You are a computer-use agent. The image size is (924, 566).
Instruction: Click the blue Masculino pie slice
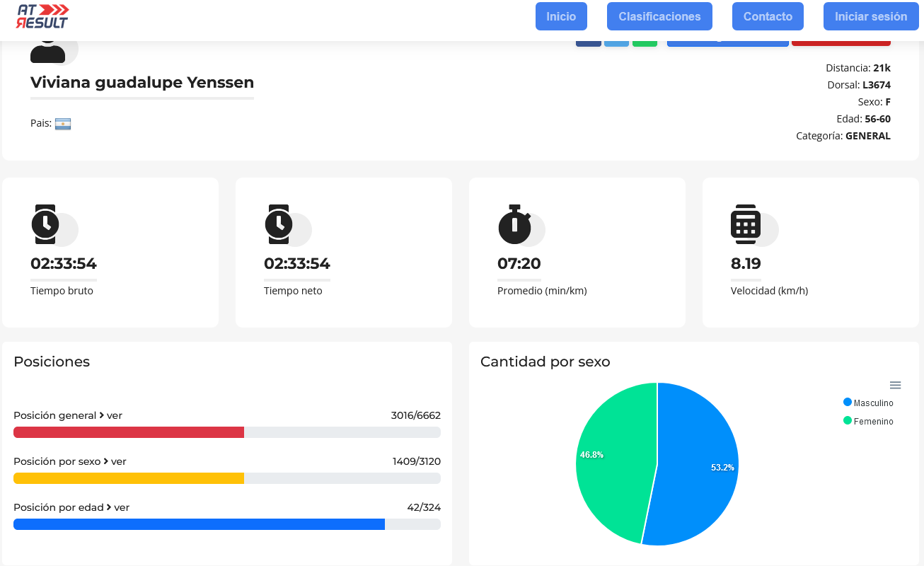[x=697, y=463]
